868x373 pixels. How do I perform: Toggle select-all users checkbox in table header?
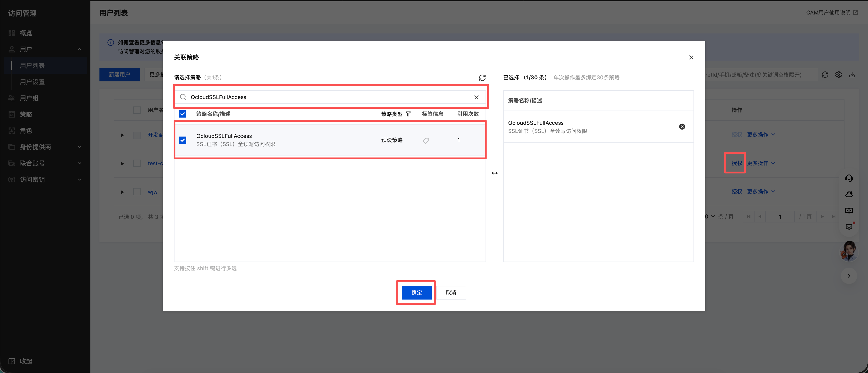coord(137,110)
